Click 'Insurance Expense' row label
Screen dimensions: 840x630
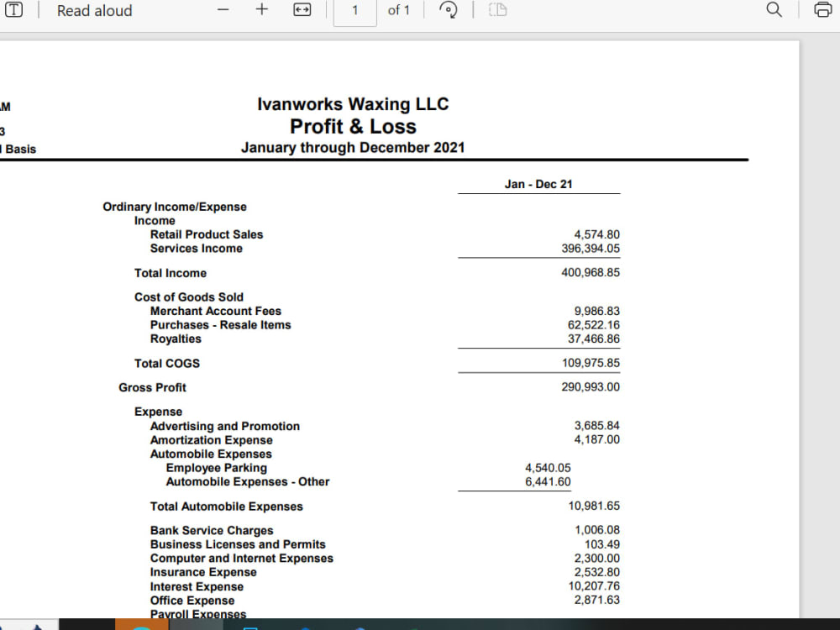(x=203, y=573)
